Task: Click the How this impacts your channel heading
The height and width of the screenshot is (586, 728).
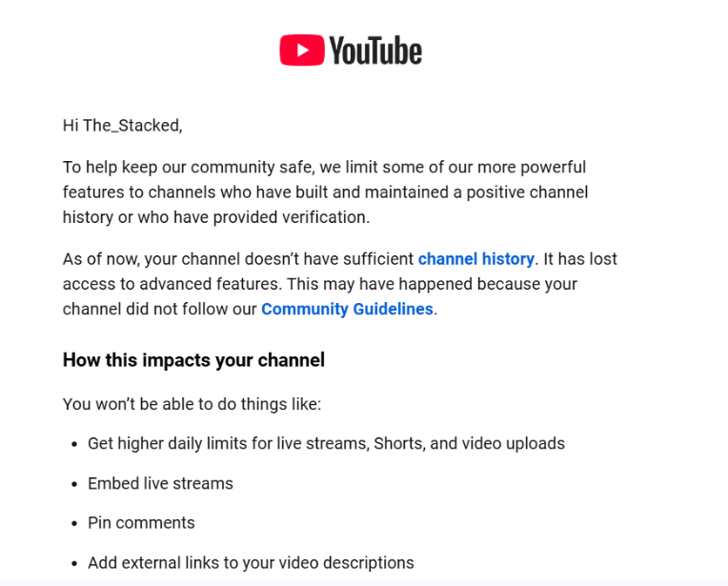Action: (193, 360)
